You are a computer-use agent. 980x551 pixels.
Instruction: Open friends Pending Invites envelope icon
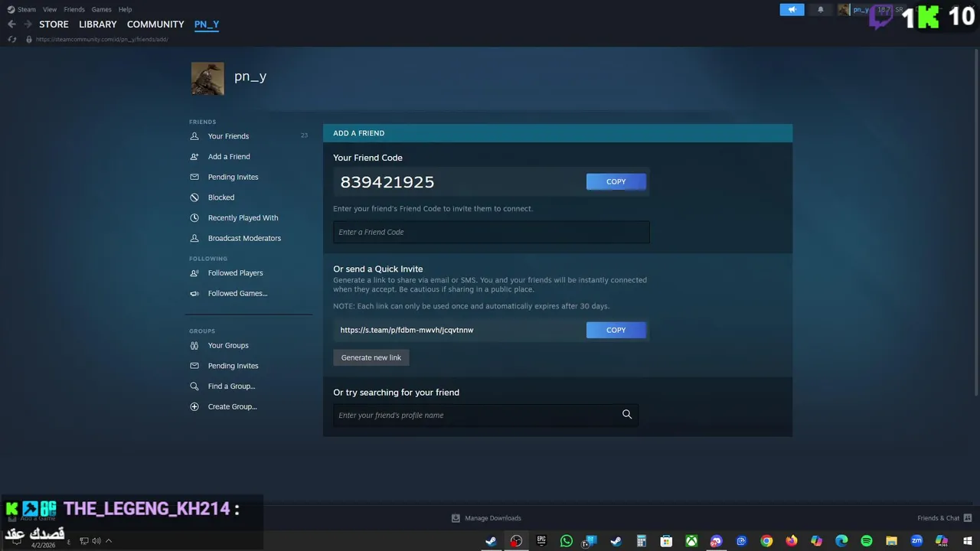point(194,177)
